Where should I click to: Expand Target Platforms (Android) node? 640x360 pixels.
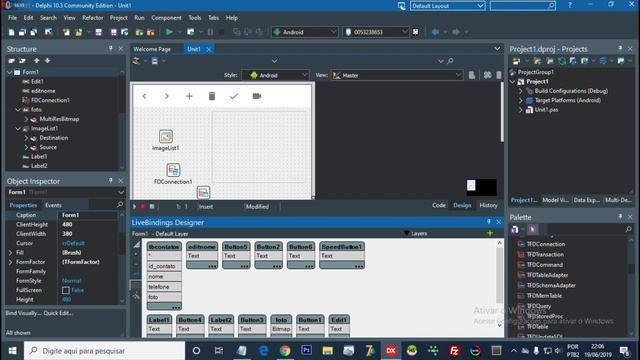(520, 100)
